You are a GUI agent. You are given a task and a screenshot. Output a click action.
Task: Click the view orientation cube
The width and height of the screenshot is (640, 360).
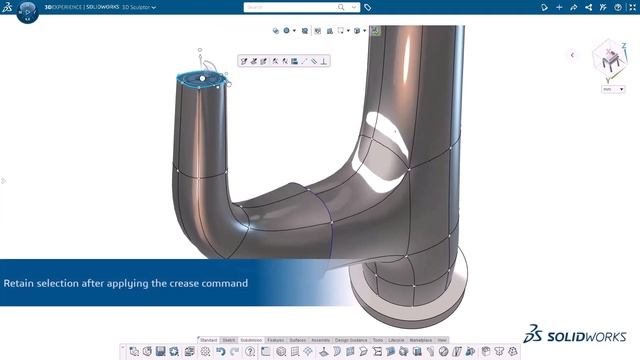pyautogui.click(x=611, y=60)
